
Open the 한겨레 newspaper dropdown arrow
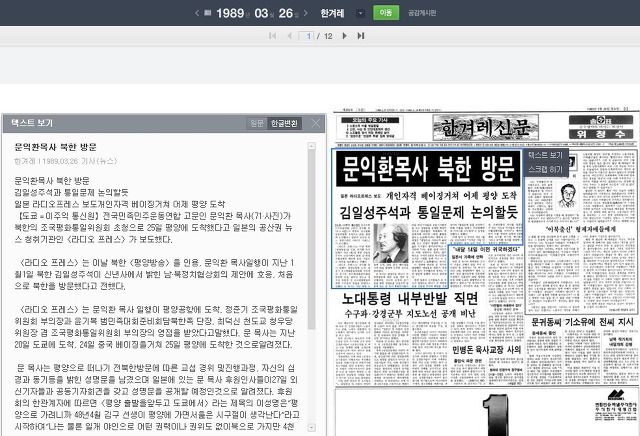click(360, 13)
